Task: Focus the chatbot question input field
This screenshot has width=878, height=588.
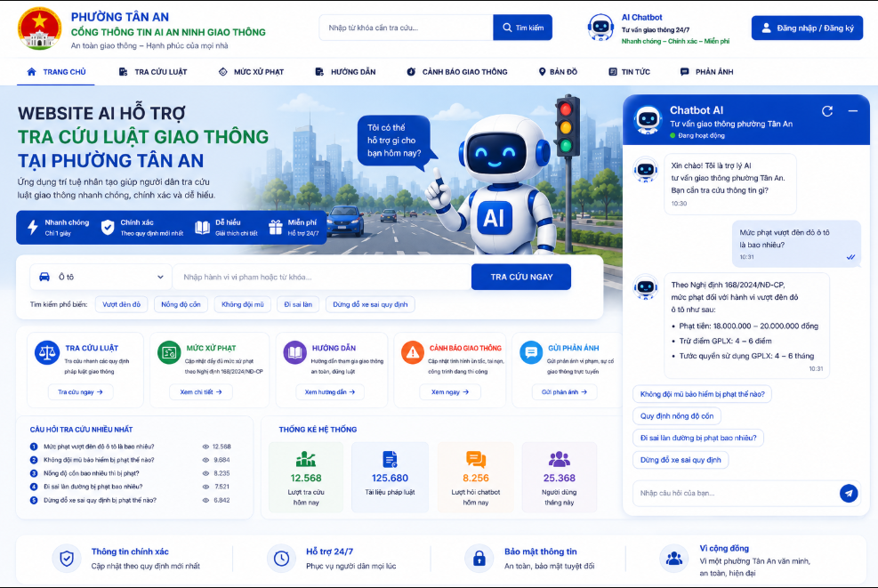Action: tap(734, 493)
